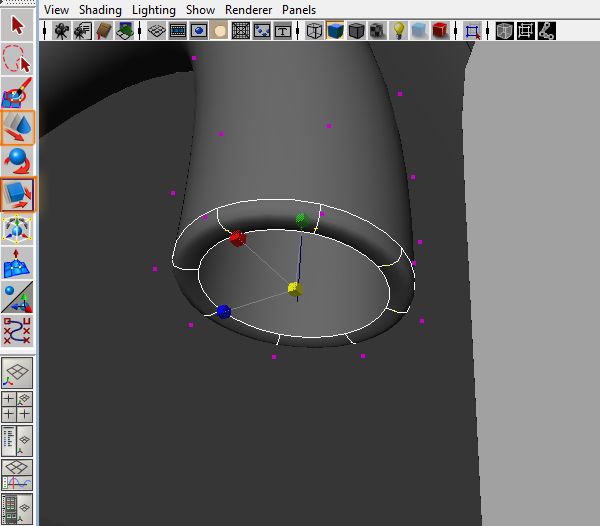Click the image plane icon
Viewport: 600px width, 526px height.
[x=124, y=31]
